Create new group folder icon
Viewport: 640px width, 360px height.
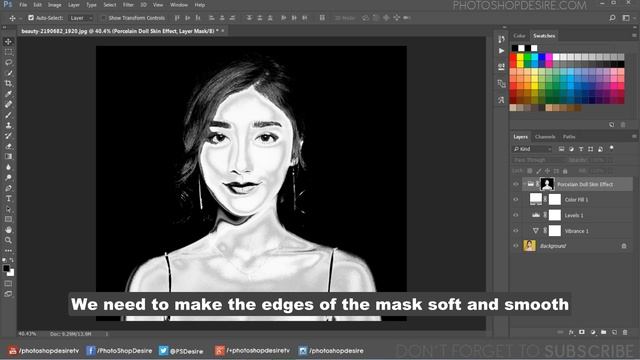(604, 332)
